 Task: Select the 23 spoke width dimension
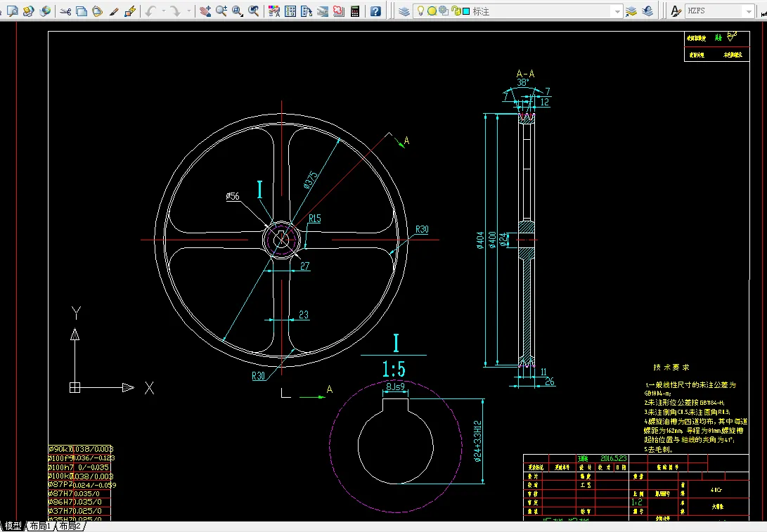pos(304,314)
